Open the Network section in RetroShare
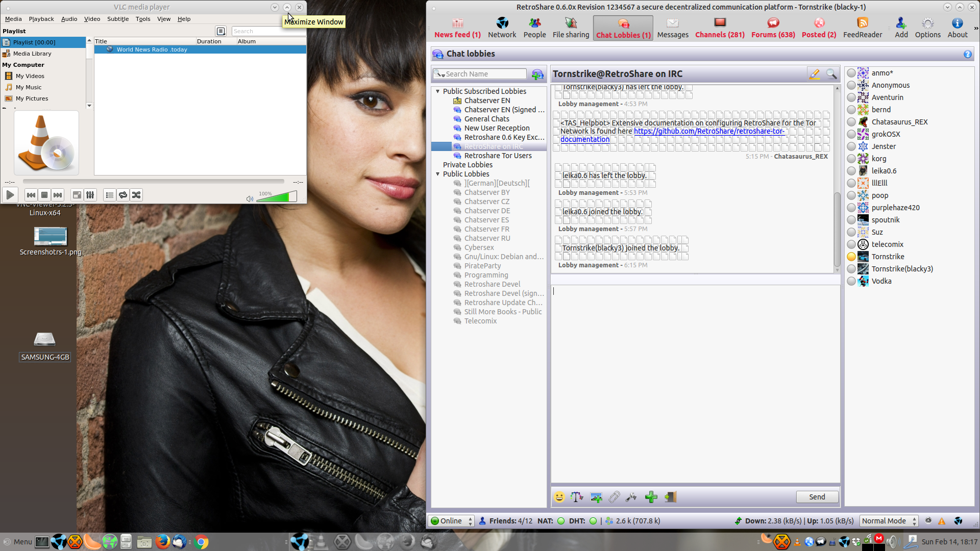Image resolution: width=980 pixels, height=551 pixels. pyautogui.click(x=502, y=28)
